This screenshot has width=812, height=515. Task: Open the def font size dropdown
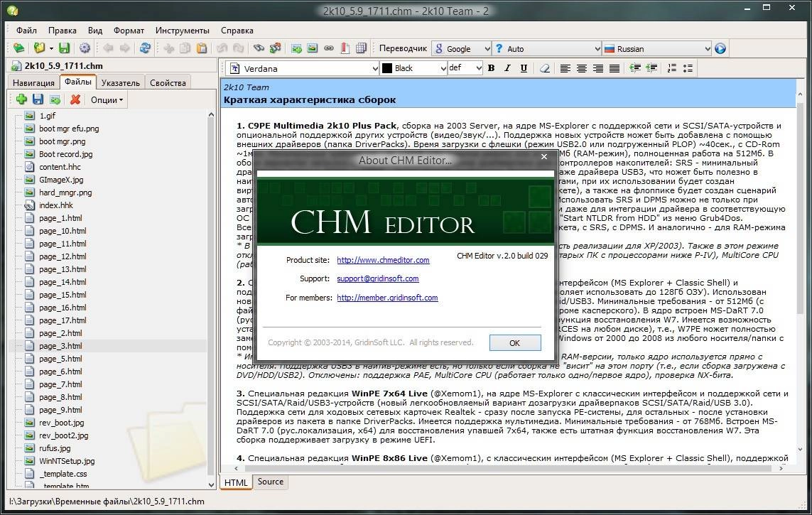465,67
